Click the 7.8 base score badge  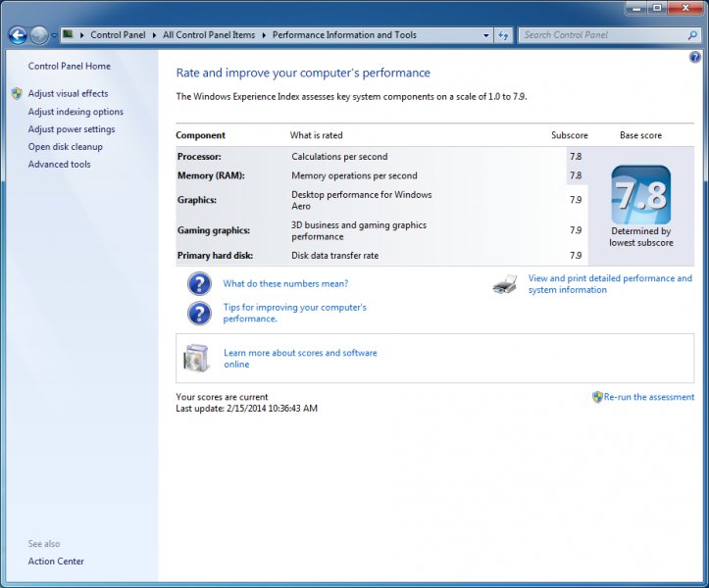pyautogui.click(x=640, y=195)
